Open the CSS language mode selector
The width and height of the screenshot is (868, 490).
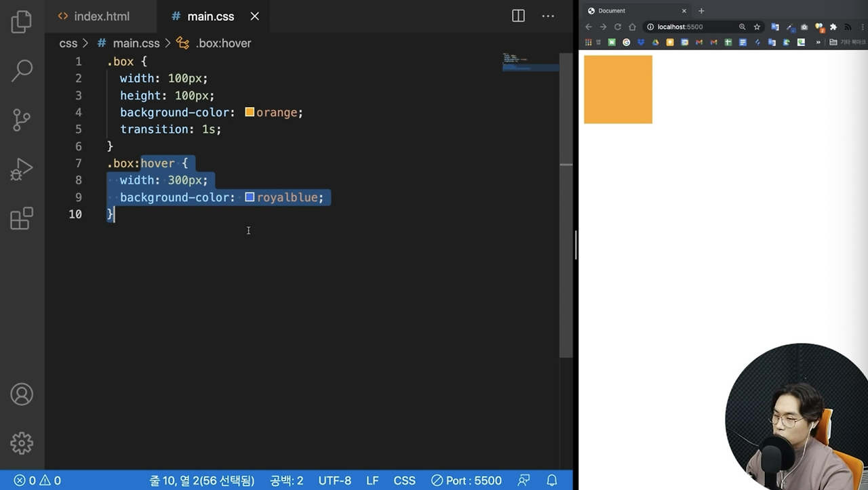click(x=404, y=481)
